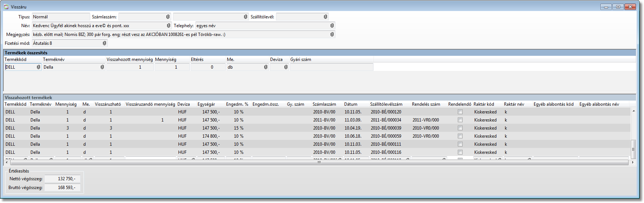The height and width of the screenshot is (203, 644).
Task: Click the Rendelés szám column header
Action: coord(426,104)
